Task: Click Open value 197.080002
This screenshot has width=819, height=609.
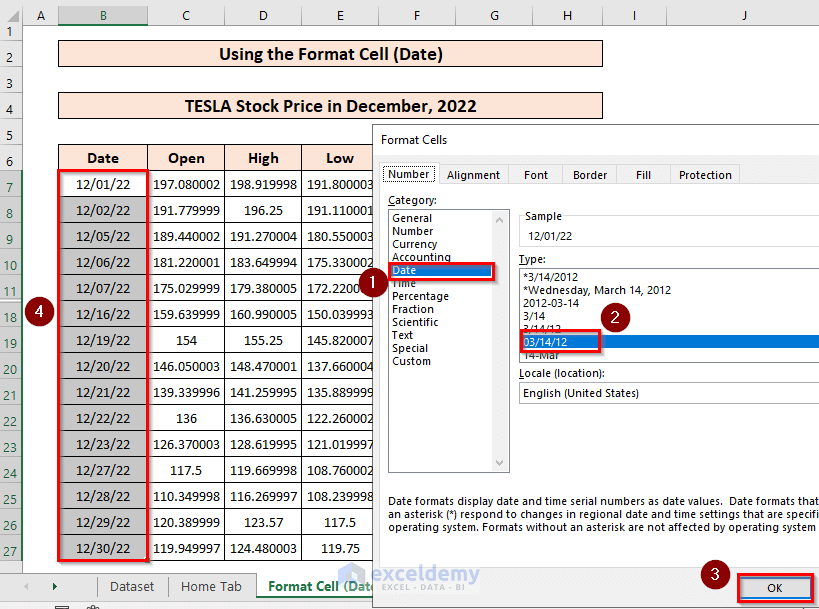Action: pos(186,184)
